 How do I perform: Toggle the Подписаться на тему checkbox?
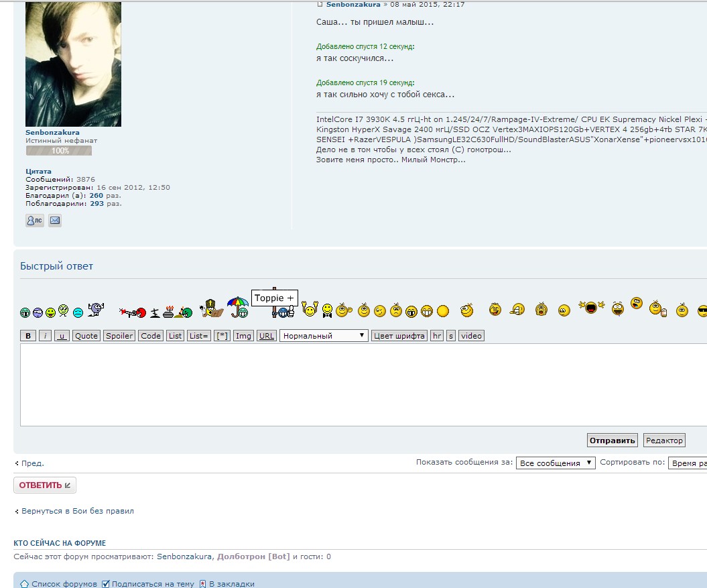pyautogui.click(x=105, y=584)
